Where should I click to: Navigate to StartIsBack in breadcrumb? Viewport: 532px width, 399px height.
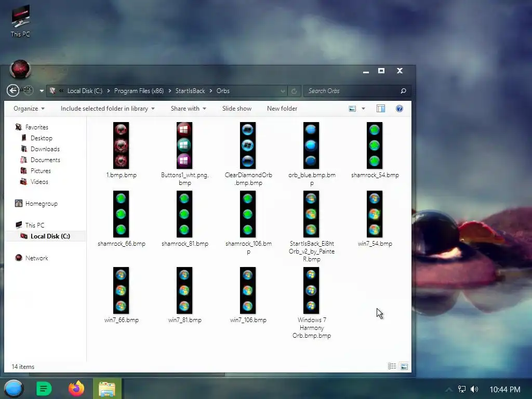click(190, 91)
